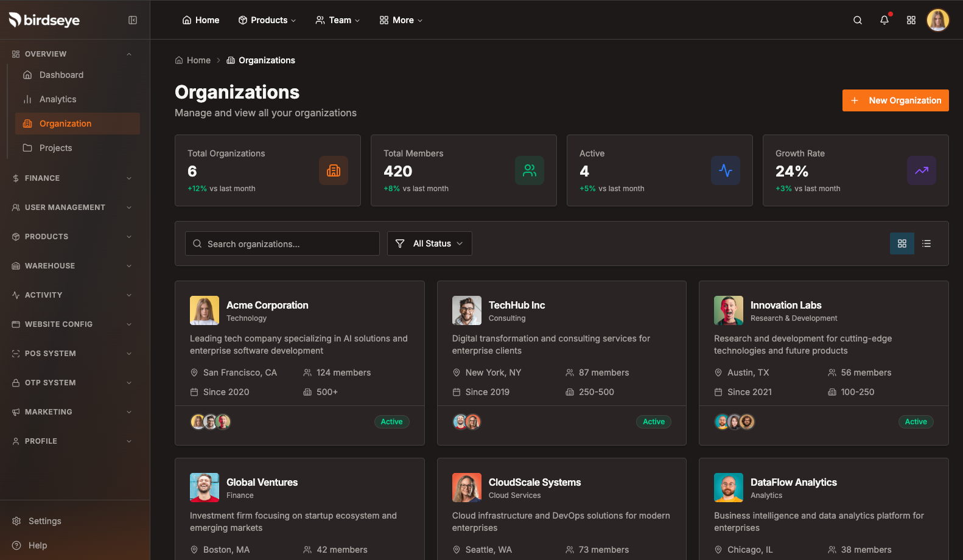Click the Settings gear icon
963x560 pixels.
[16, 521]
